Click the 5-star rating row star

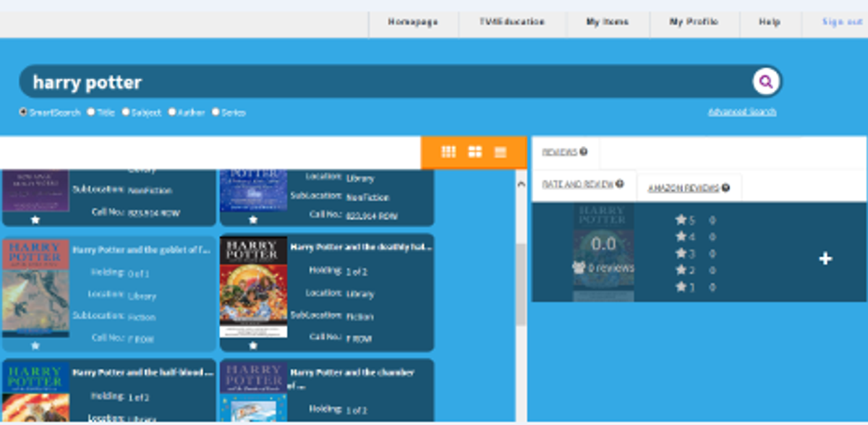tap(681, 220)
